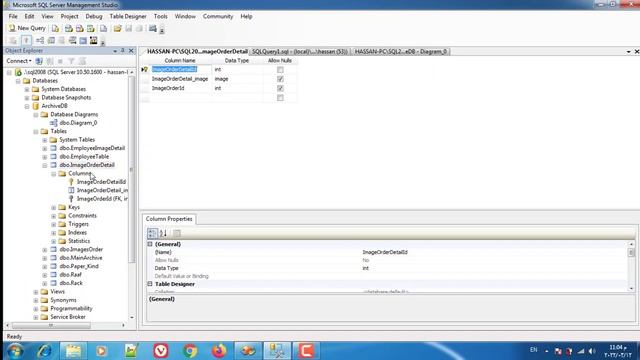The height and width of the screenshot is (360, 640).
Task: Open Analysis Services MDX Query icon
Action: 69,28
